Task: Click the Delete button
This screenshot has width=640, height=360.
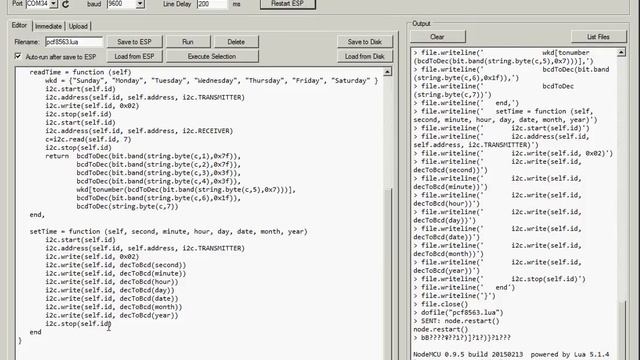Action: (236, 42)
